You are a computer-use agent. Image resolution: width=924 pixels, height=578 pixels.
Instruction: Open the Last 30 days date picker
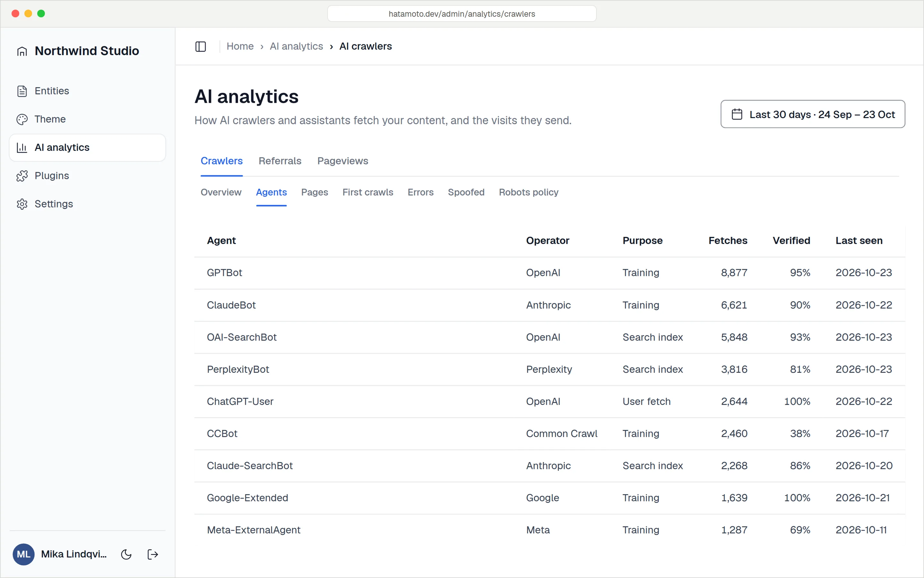tap(812, 114)
